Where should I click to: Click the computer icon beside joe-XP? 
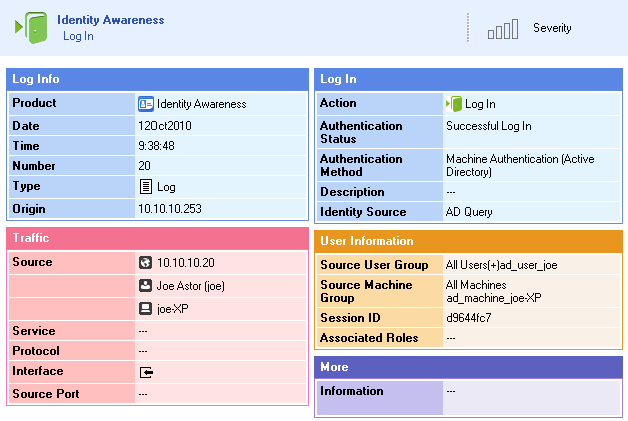pyautogui.click(x=145, y=308)
